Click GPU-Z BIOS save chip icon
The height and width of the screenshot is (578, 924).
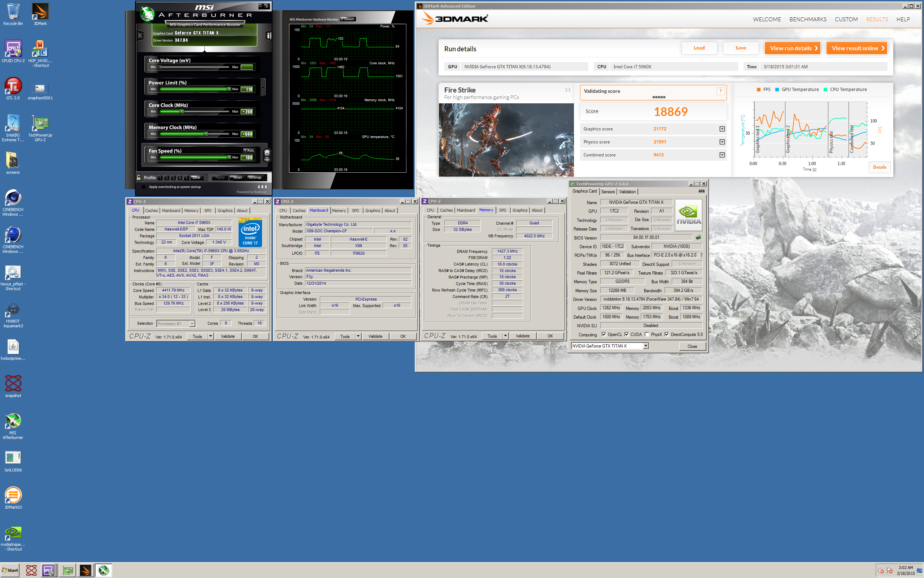(698, 237)
